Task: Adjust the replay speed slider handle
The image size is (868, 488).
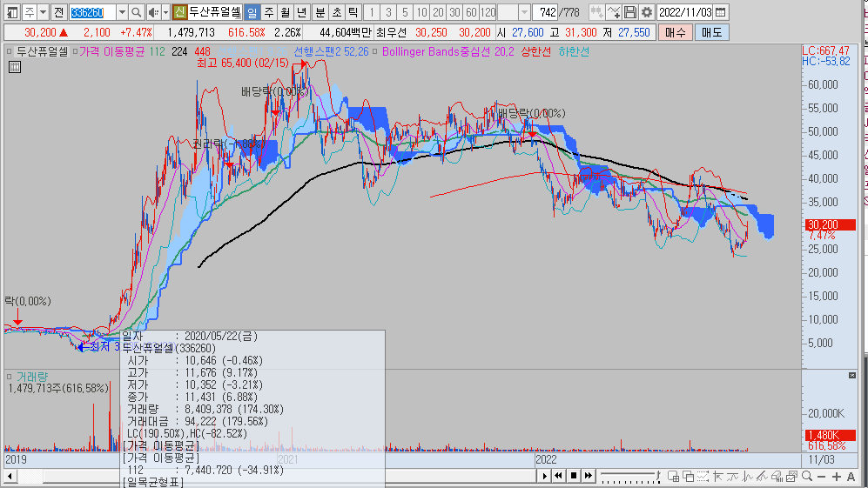Action: pyautogui.click(x=658, y=475)
